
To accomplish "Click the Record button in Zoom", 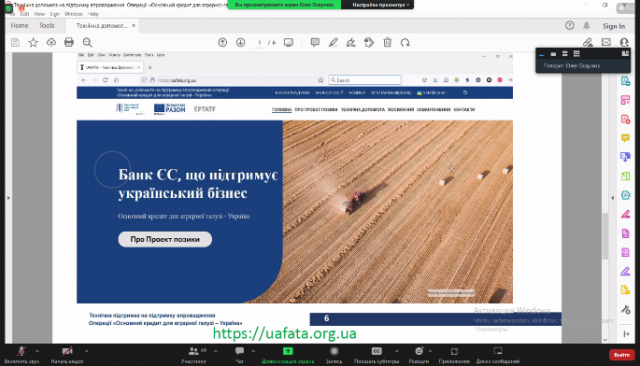I will [334, 354].
